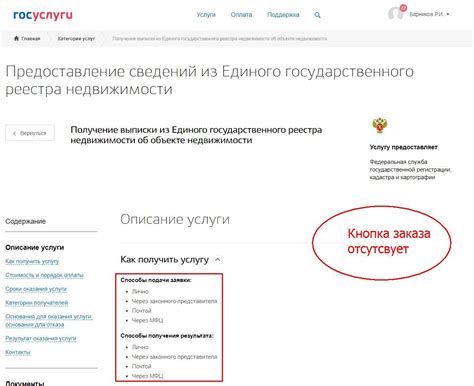Go to Категории услуг breadcrumb
Image resolution: width=474 pixels, height=386 pixels.
(x=76, y=39)
